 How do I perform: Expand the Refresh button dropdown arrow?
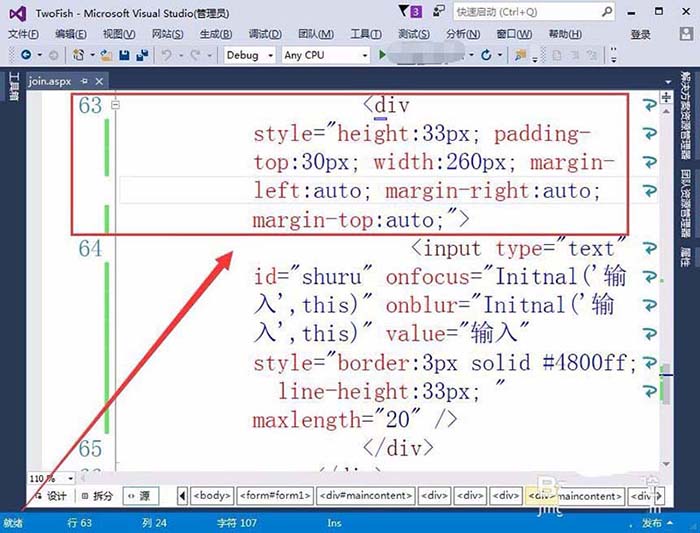tap(500, 55)
